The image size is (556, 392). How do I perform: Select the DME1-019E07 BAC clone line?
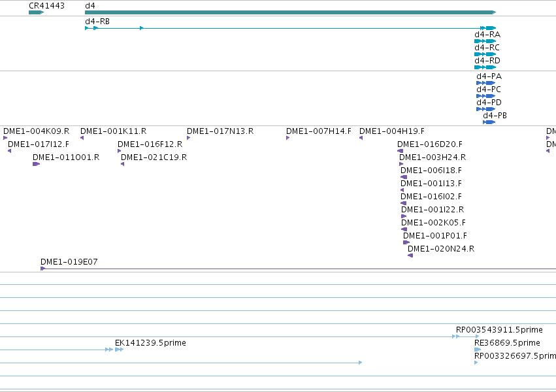pos(298,269)
